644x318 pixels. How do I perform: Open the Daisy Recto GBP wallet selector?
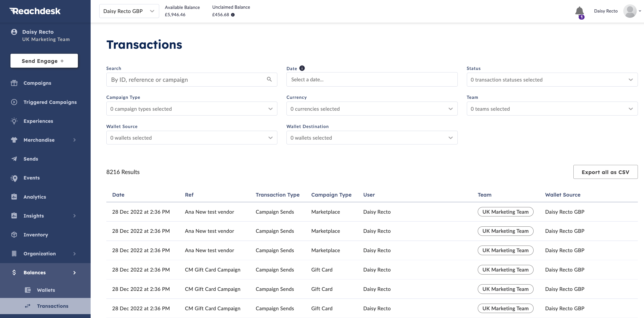[129, 11]
